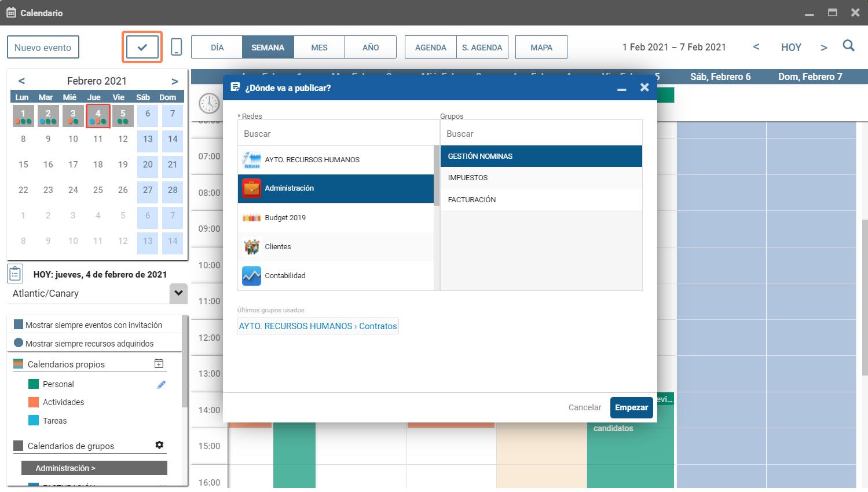Open recent group AYTO. RECURSOS HUMANOS › Contratos

[318, 326]
